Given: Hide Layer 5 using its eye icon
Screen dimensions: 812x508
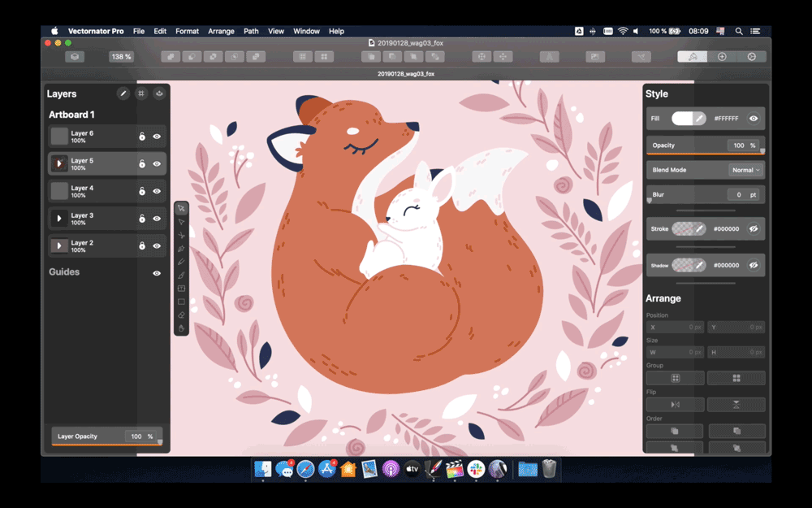Looking at the screenshot, I should [x=157, y=164].
